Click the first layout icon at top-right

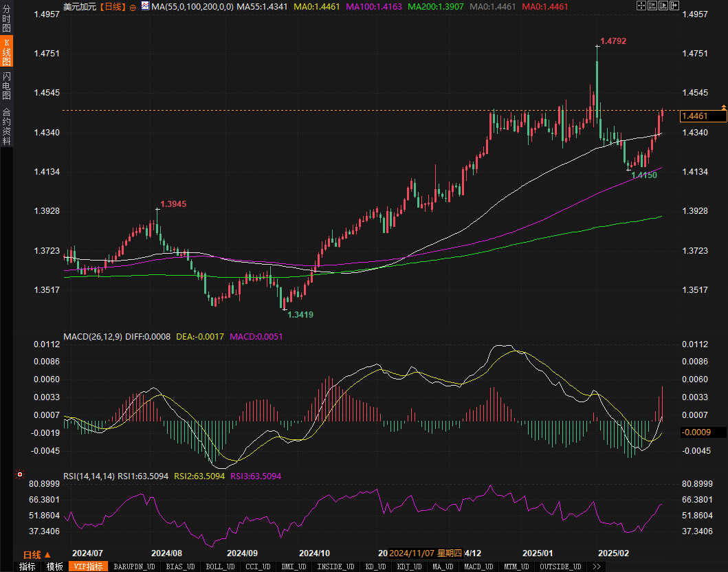pos(641,6)
